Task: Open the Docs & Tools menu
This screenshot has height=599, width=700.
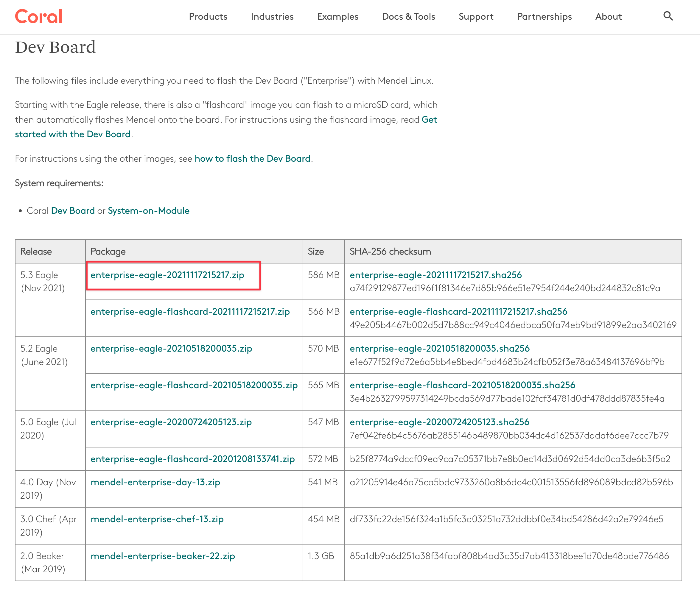Action: [408, 17]
